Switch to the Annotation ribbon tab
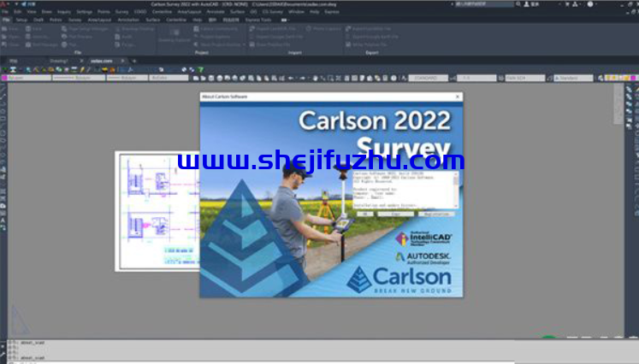Image resolution: width=639 pixels, height=364 pixels. point(128,20)
